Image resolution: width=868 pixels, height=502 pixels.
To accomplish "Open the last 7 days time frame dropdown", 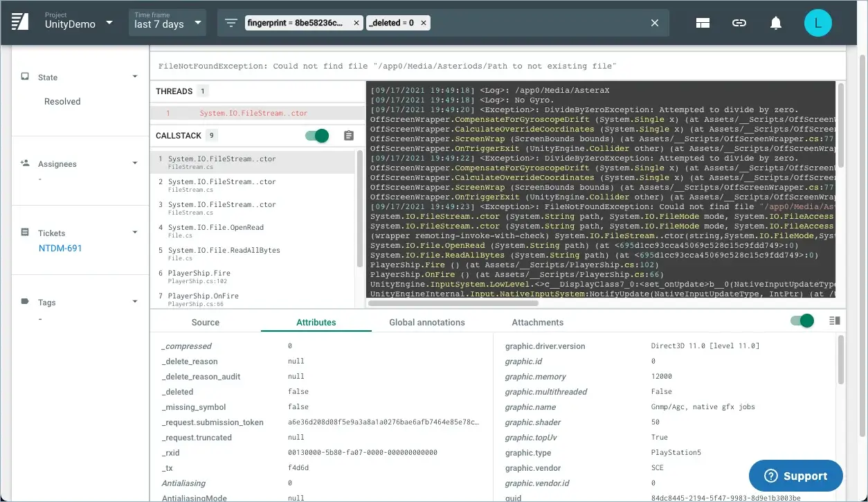I will point(166,21).
